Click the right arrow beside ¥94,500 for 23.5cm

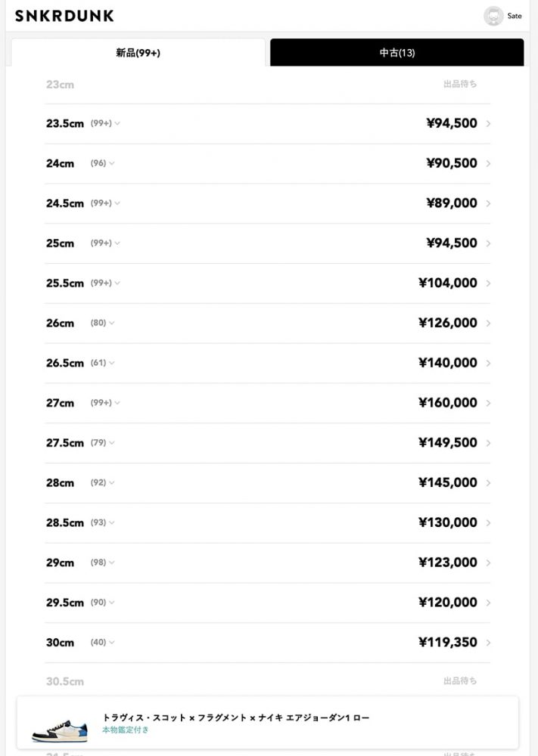click(488, 124)
